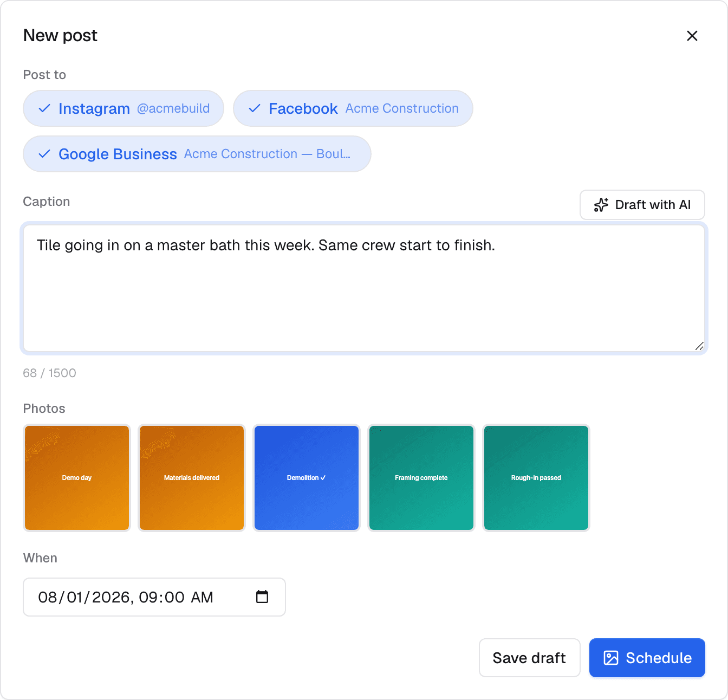Screen dimensions: 728x700
Task: Toggle Instagram @acmebuild posting target
Action: coord(123,108)
